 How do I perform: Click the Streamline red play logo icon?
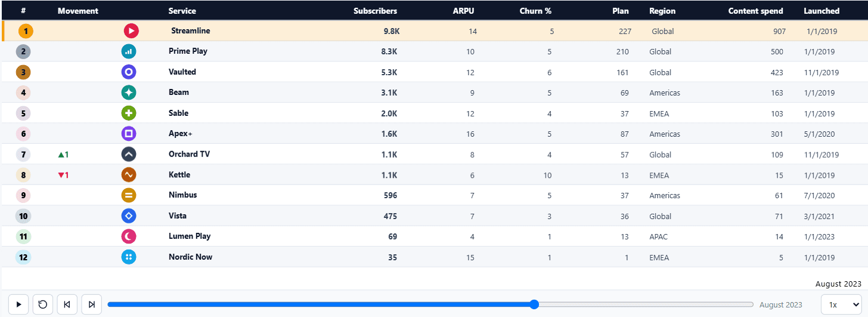tap(131, 31)
